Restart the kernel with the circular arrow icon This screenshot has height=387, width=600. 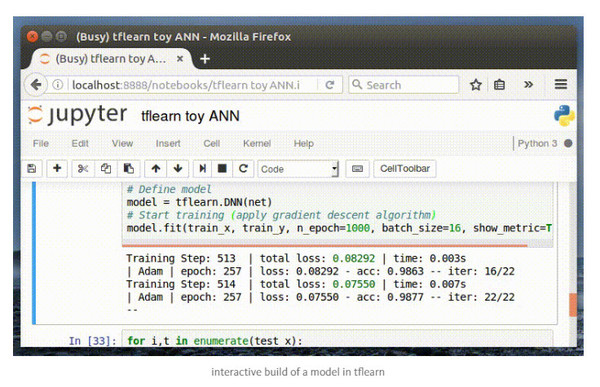pyautogui.click(x=243, y=168)
